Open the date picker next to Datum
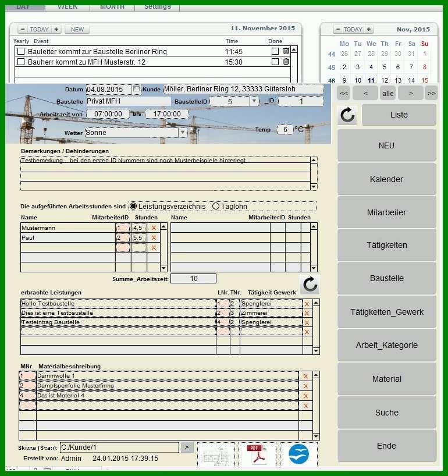Screen dimensions: 448x476 (x=136, y=89)
